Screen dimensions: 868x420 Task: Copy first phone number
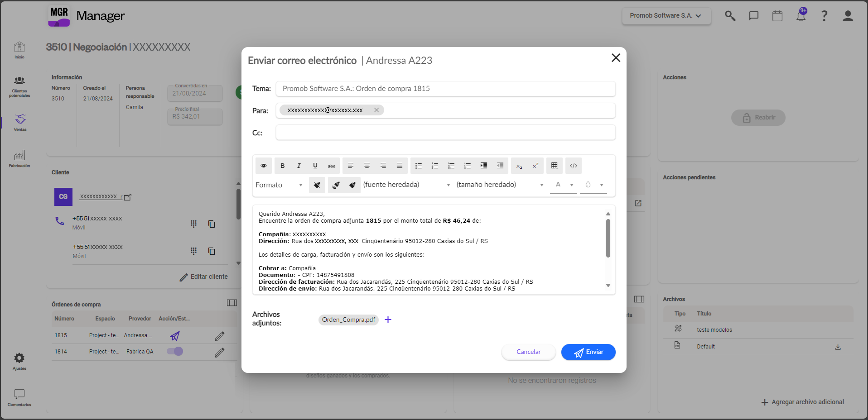click(212, 224)
